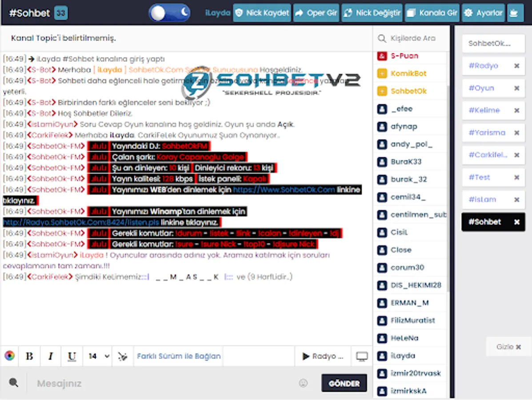Image resolution: width=532 pixels, height=400 pixels.
Task: Select user afynap in the list
Action: [404, 127]
